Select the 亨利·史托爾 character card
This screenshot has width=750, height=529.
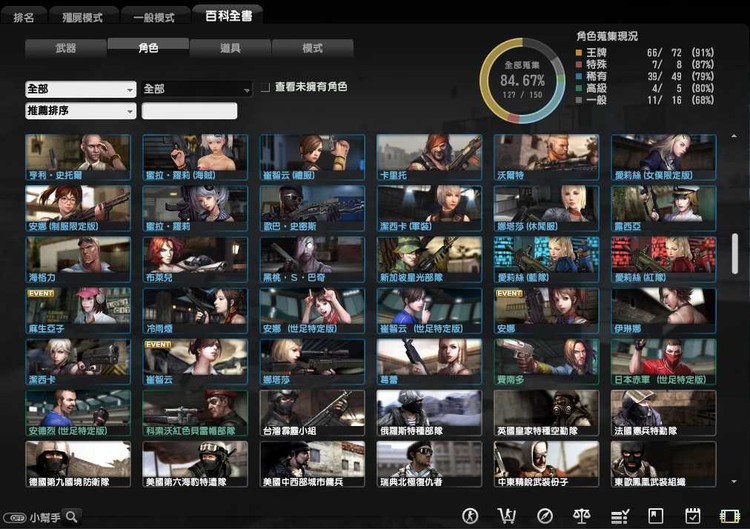click(x=78, y=157)
